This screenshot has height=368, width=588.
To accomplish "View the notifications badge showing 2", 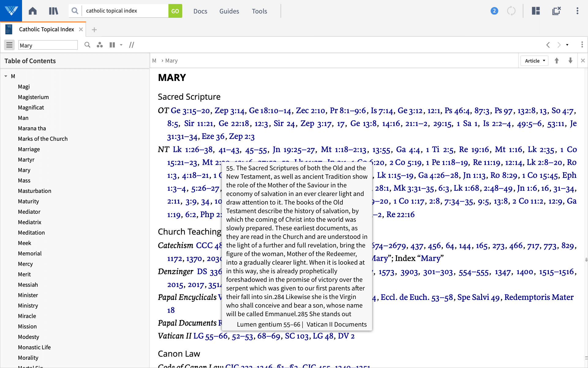I will coord(494,11).
